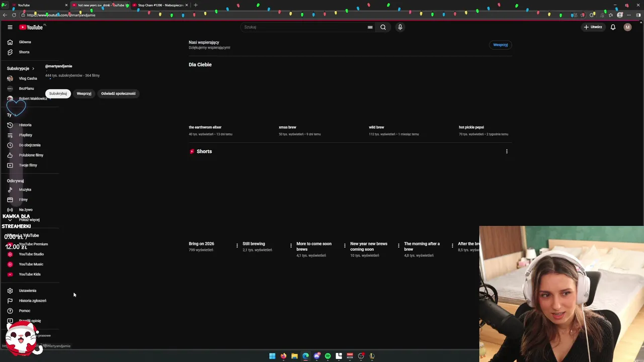Open options menu for Bring on 2026 short
The height and width of the screenshot is (362, 644).
click(237, 246)
